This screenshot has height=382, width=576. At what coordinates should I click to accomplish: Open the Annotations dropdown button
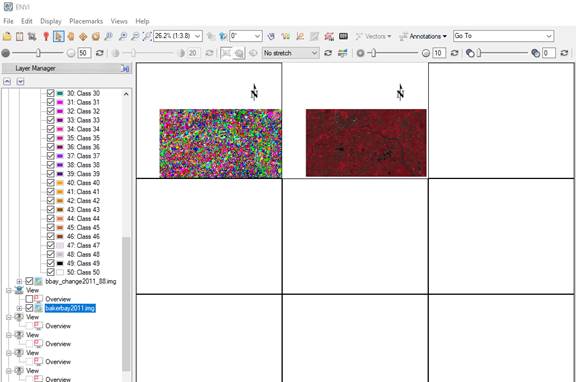pos(423,36)
